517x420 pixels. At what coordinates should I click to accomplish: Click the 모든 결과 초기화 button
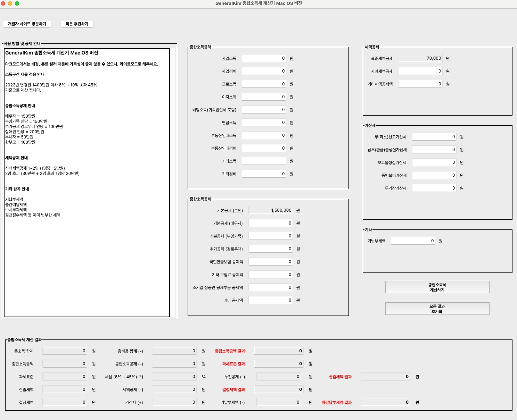coord(437,309)
